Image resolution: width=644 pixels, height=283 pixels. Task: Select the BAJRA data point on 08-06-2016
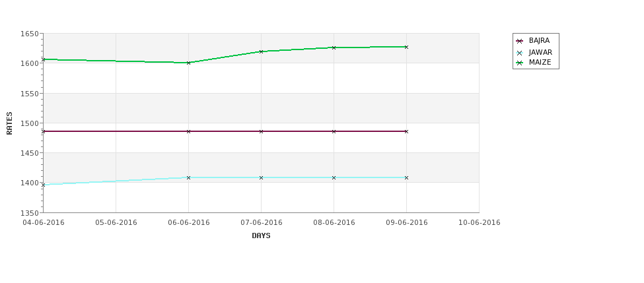pyautogui.click(x=334, y=131)
